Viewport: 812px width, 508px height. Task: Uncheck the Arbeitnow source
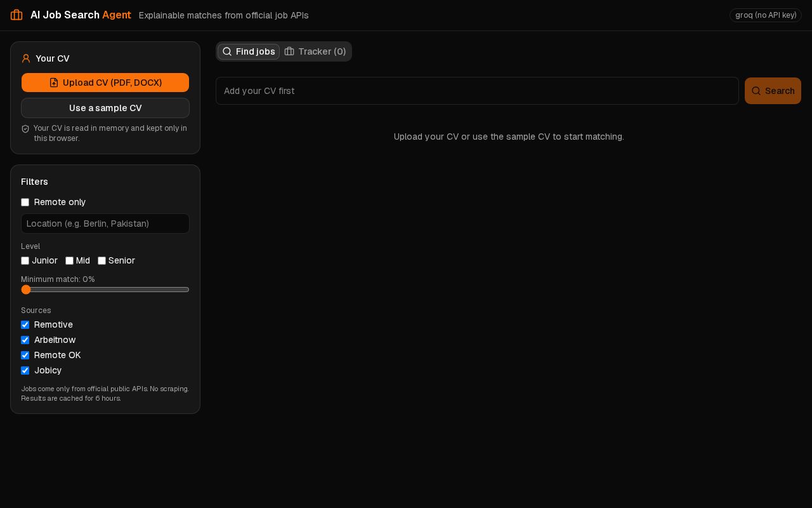coord(25,340)
